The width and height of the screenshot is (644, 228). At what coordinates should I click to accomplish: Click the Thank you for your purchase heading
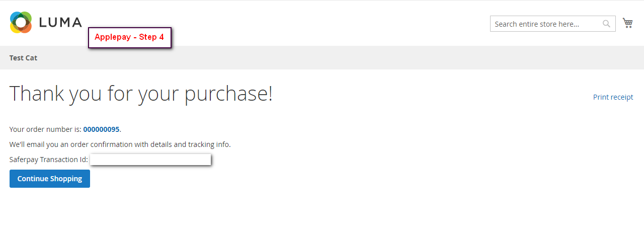(141, 94)
